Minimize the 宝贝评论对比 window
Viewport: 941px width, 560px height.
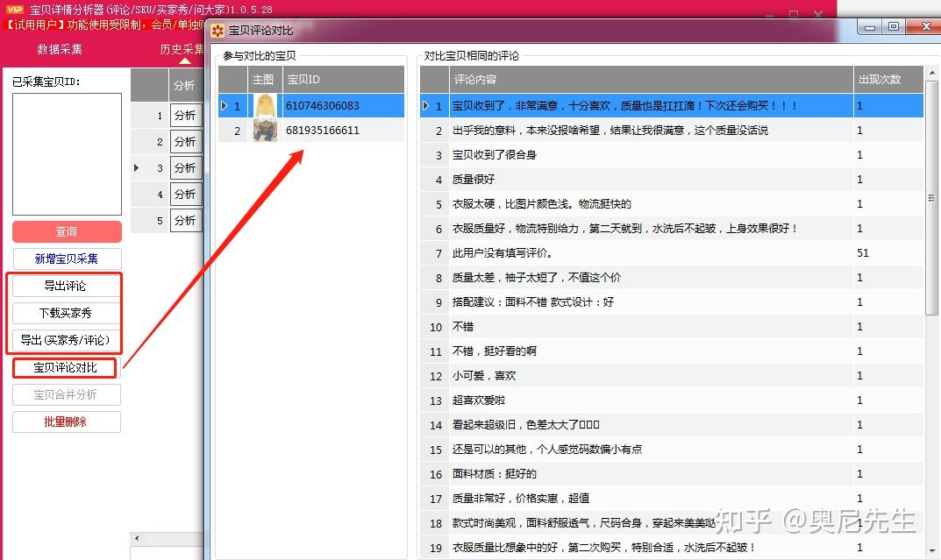pos(870,27)
